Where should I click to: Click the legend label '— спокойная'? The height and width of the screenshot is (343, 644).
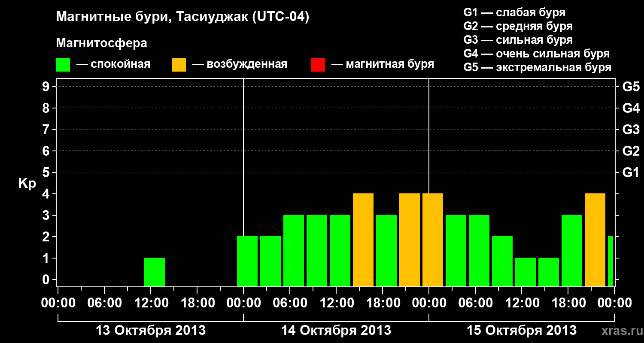113,65
